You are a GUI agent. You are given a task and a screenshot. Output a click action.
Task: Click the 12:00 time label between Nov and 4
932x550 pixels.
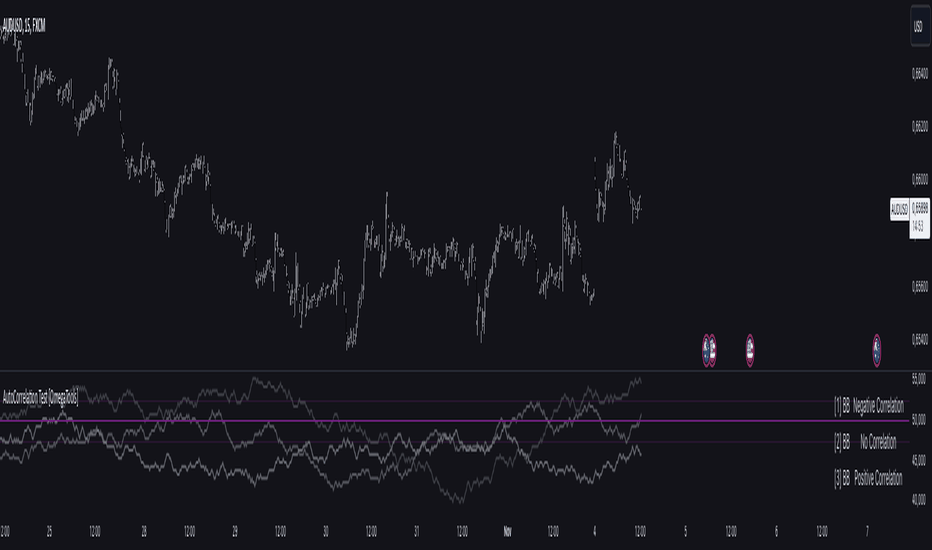[x=553, y=531]
